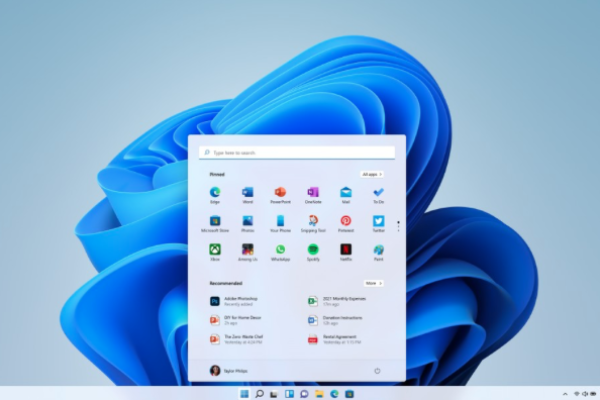Show more recommended items

click(x=372, y=283)
